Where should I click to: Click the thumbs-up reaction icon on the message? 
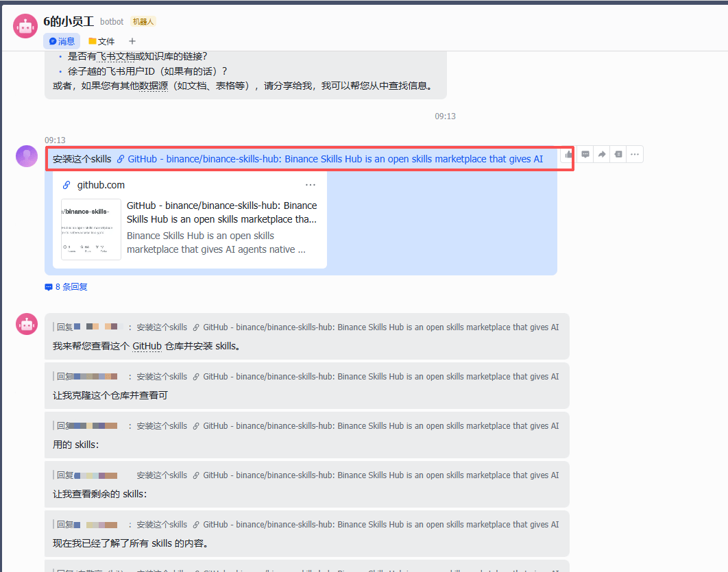568,153
